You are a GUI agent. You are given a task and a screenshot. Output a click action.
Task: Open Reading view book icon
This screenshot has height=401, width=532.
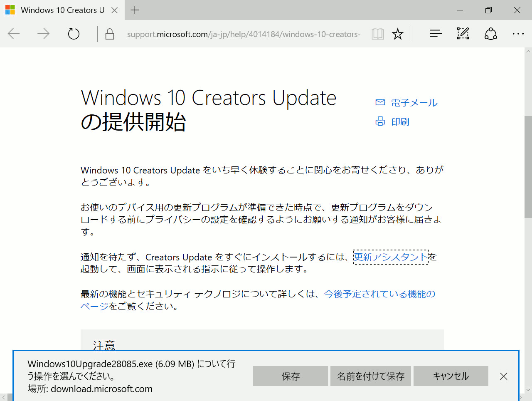[x=378, y=34]
